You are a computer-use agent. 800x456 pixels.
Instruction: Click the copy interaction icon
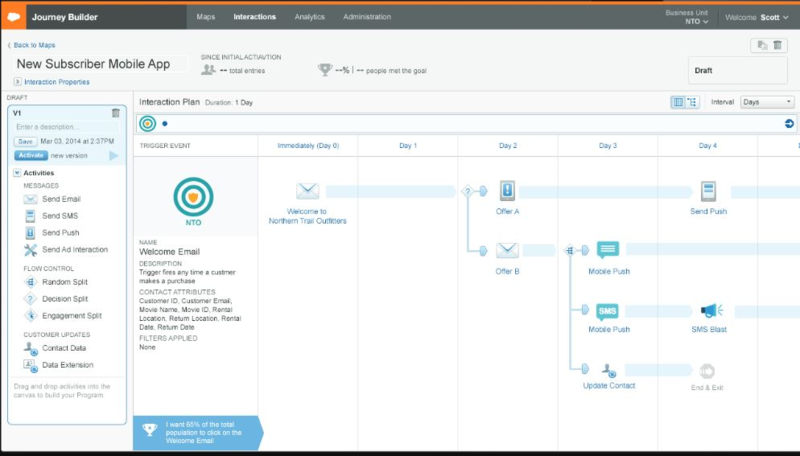click(762, 45)
